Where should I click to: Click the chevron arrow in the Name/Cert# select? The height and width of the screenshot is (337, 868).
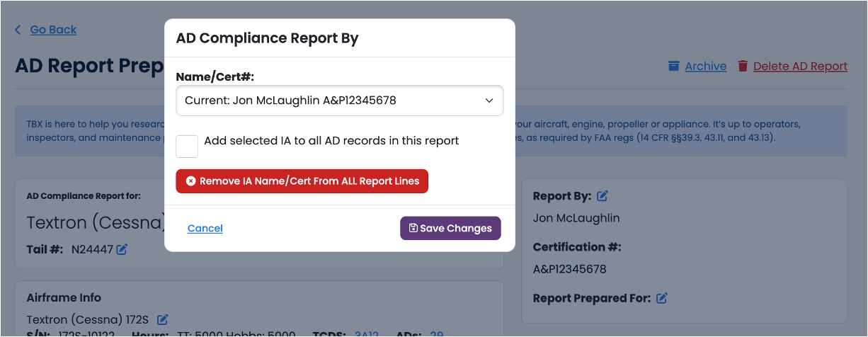tap(489, 101)
